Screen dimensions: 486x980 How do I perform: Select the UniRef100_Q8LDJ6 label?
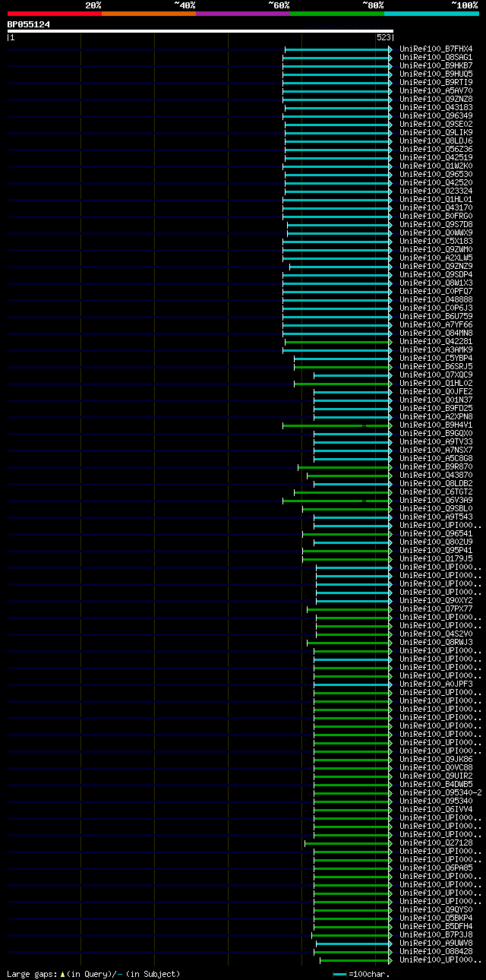coord(436,141)
